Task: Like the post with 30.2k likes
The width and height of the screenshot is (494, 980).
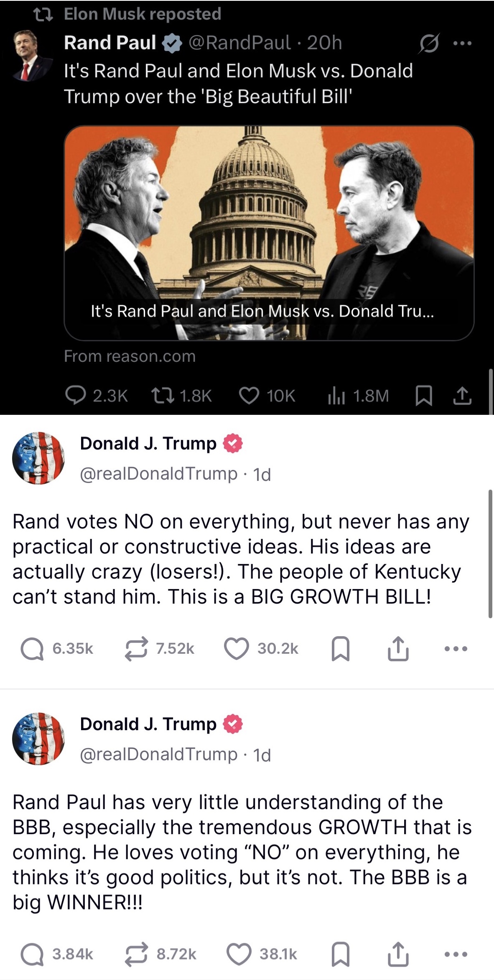Action: click(237, 649)
